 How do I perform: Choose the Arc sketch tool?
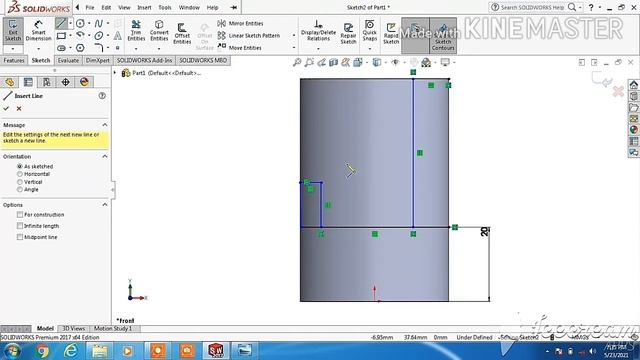80,36
